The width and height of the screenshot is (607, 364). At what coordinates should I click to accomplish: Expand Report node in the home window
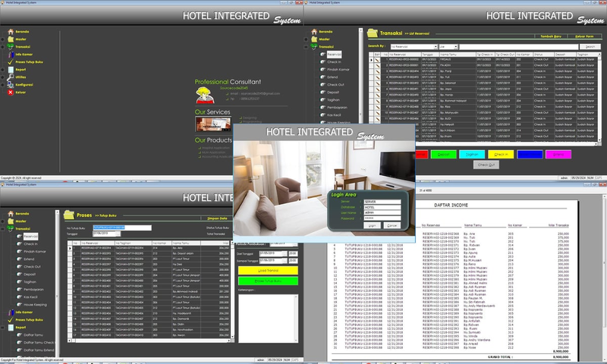coord(3,70)
